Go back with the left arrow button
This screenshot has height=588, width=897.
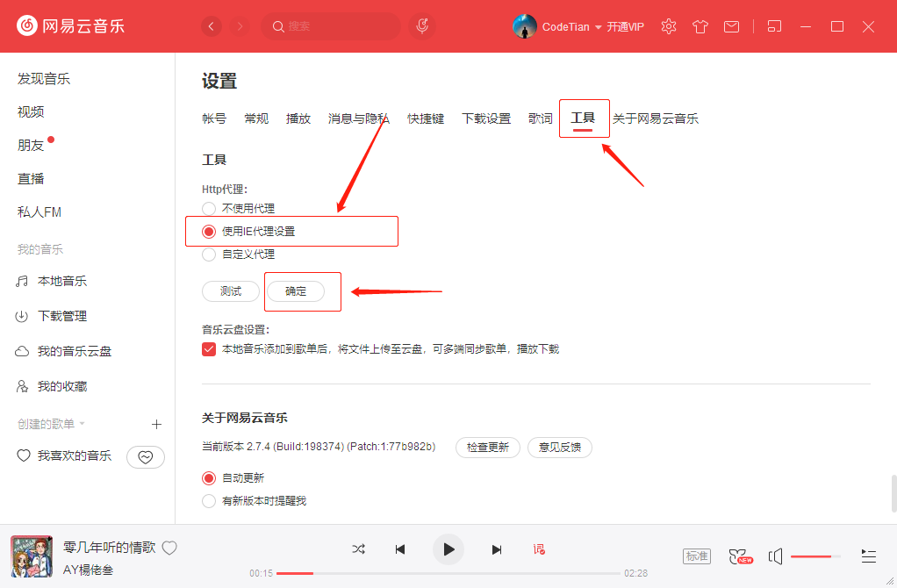[x=212, y=26]
